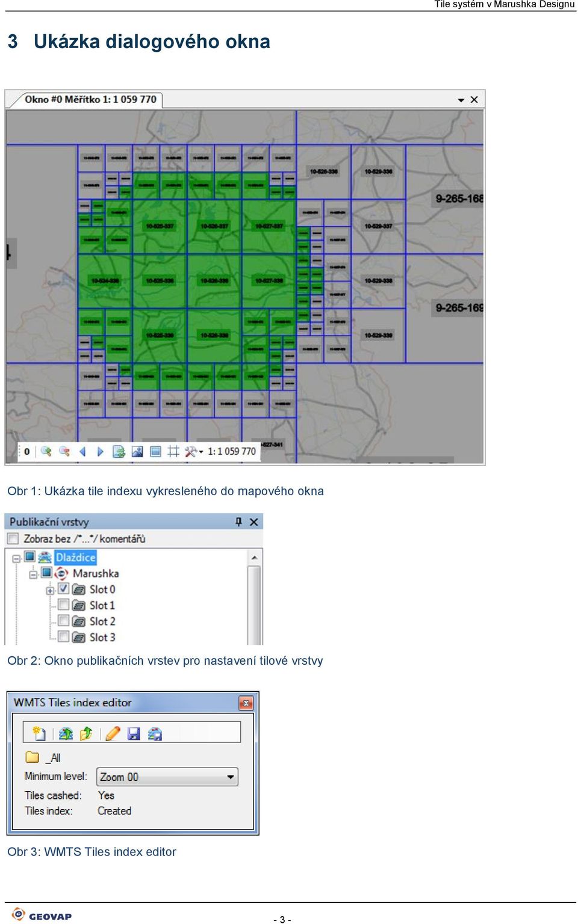This screenshot has width=578, height=924.
Task: Check the Slot 2 checkbox
Action: point(63,620)
